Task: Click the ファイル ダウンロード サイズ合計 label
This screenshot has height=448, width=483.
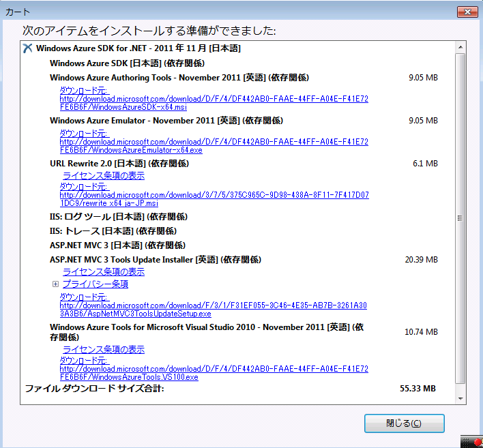Action: 94,389
